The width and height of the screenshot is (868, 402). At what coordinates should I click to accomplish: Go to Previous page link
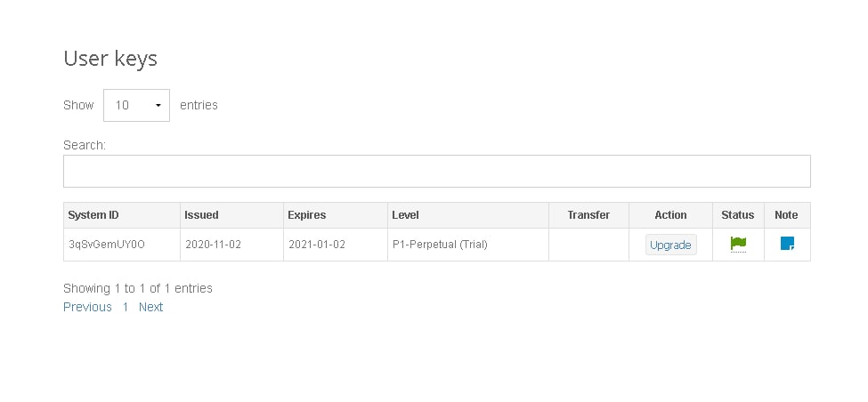[87, 307]
